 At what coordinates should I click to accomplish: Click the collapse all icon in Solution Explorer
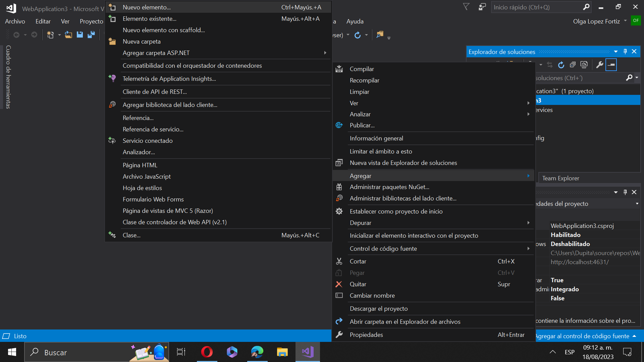pos(573,65)
